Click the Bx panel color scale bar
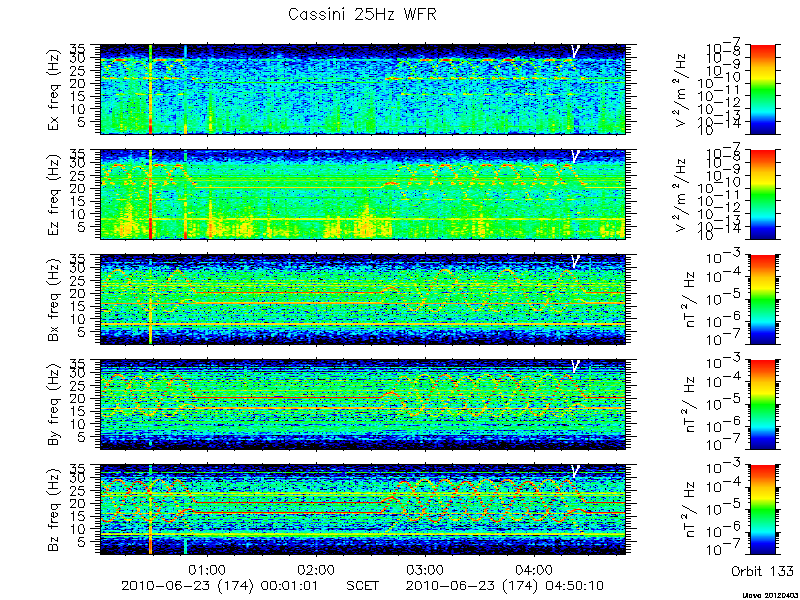This screenshot has height=600, width=800. [x=762, y=299]
